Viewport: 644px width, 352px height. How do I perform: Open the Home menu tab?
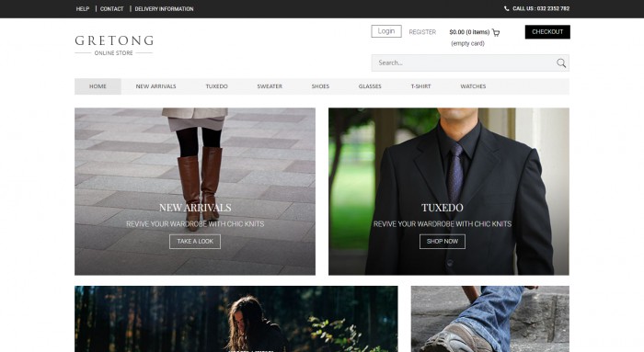[x=98, y=86]
